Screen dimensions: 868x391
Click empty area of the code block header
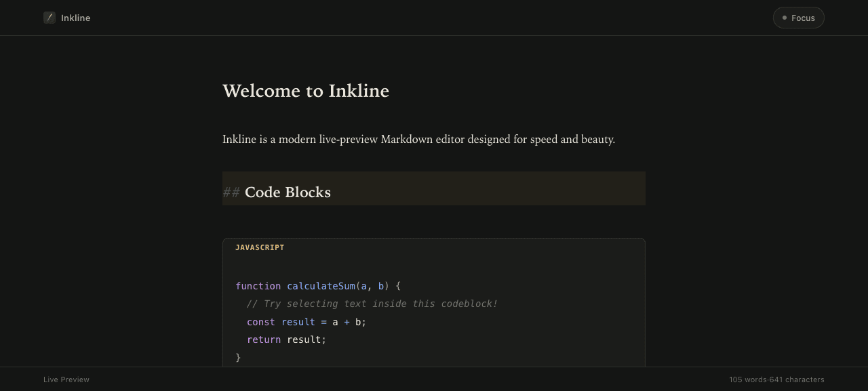pyautogui.click(x=461, y=247)
